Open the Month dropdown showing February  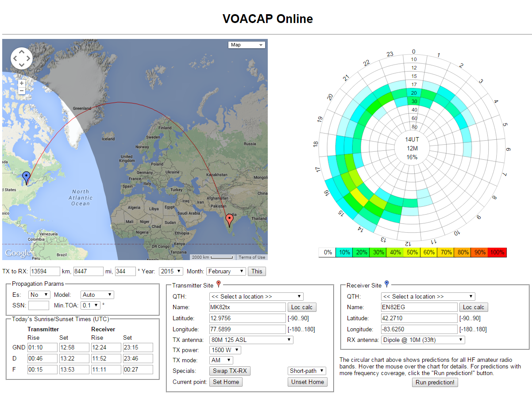[226, 271]
